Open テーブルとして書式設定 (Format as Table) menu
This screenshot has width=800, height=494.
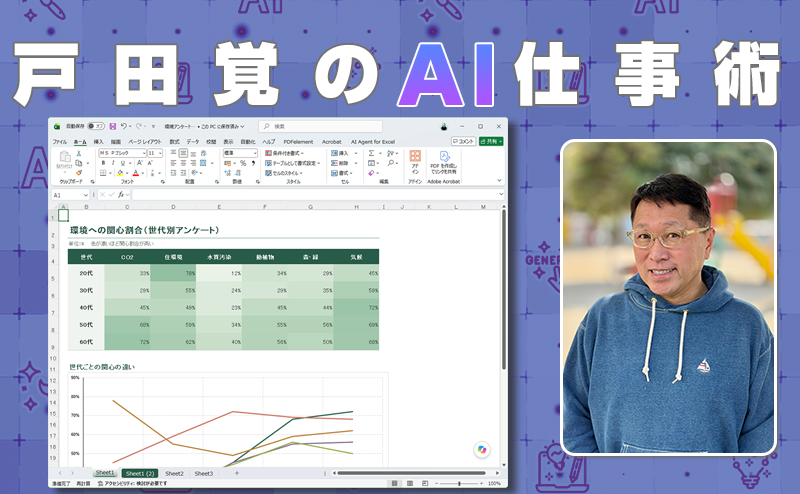tap(292, 163)
